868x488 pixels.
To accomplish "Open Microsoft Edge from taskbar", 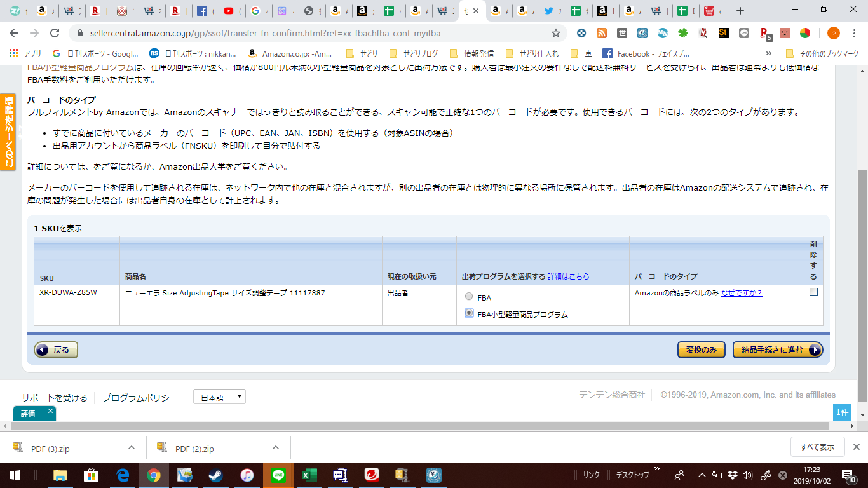I will (x=123, y=475).
